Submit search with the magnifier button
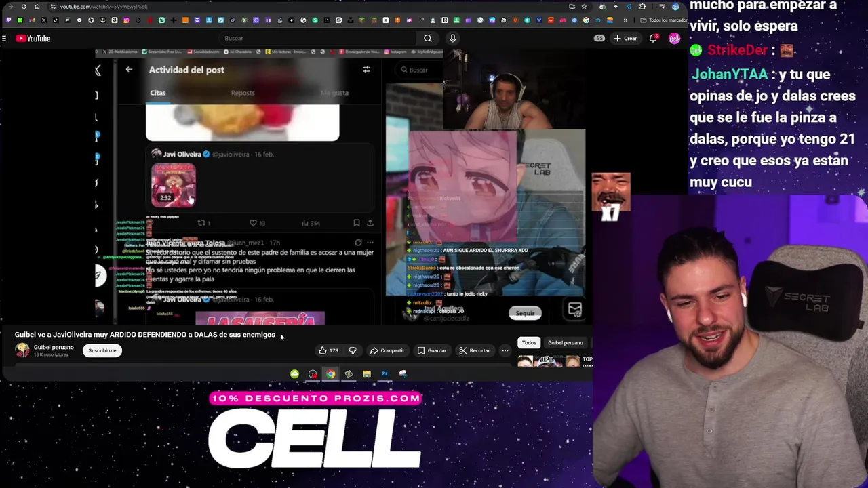This screenshot has height=488, width=868. [x=427, y=39]
